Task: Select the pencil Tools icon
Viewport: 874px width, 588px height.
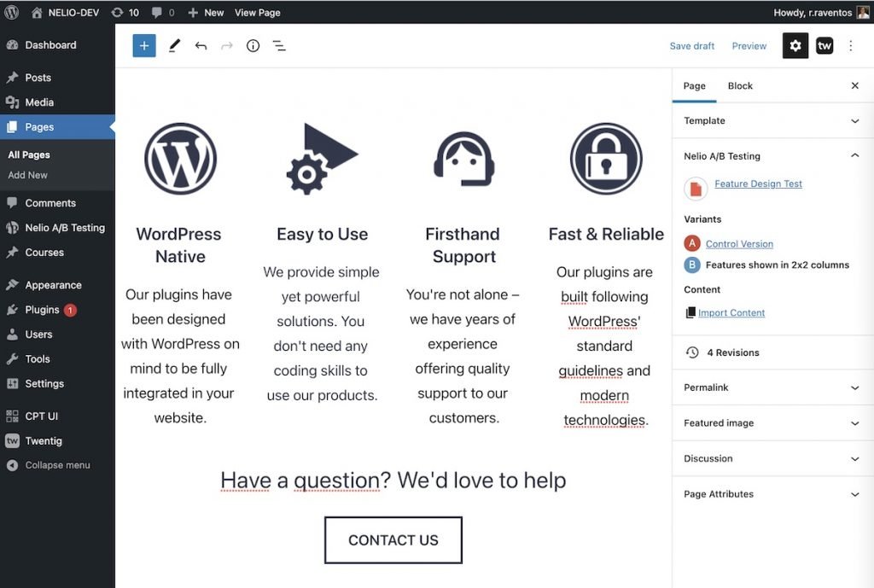Action: 174,46
